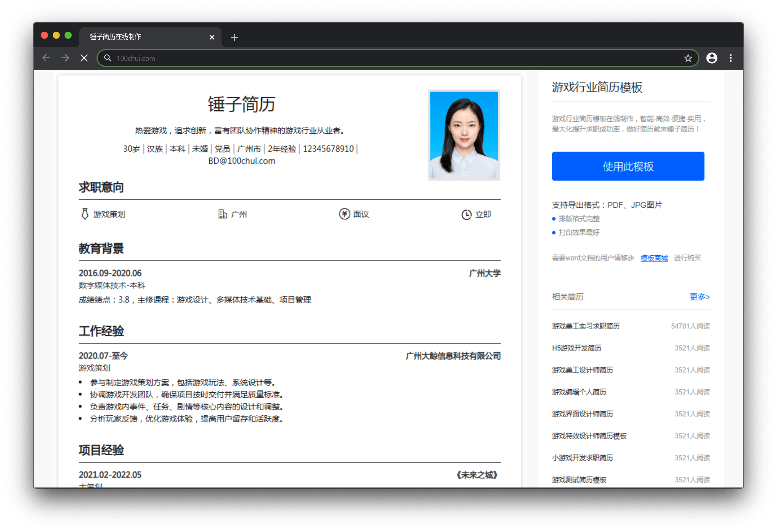Close the 锤子简历在线制作 tab
Screen dimensions: 777x532
[212, 37]
